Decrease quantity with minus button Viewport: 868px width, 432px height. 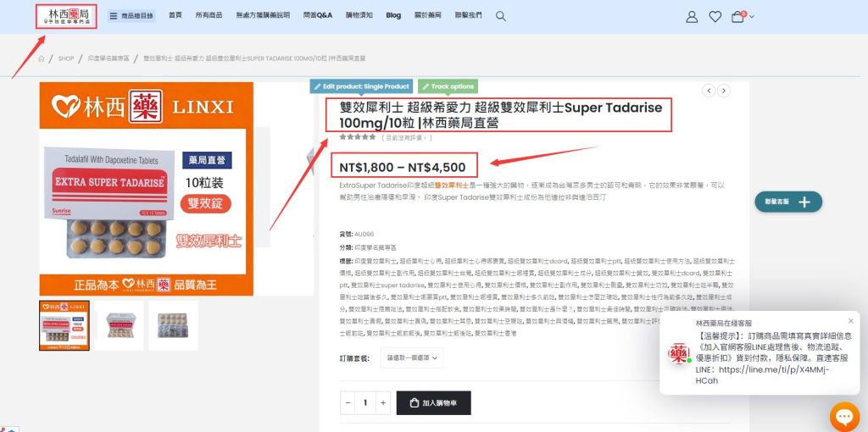click(348, 402)
